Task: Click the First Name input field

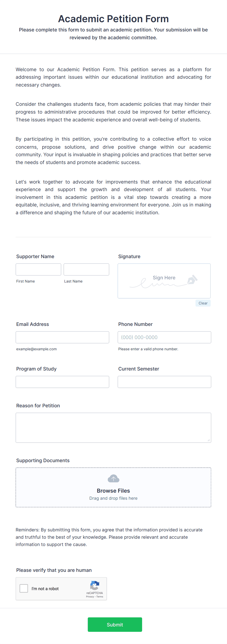Action: pyautogui.click(x=38, y=269)
